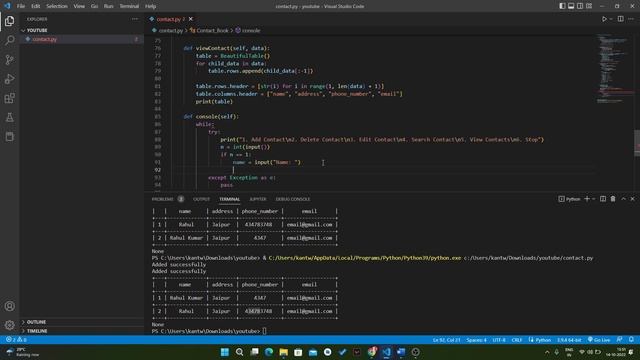Click Ln 92, Col 21 status item
Viewport: 640px width, 360px height.
446,340
